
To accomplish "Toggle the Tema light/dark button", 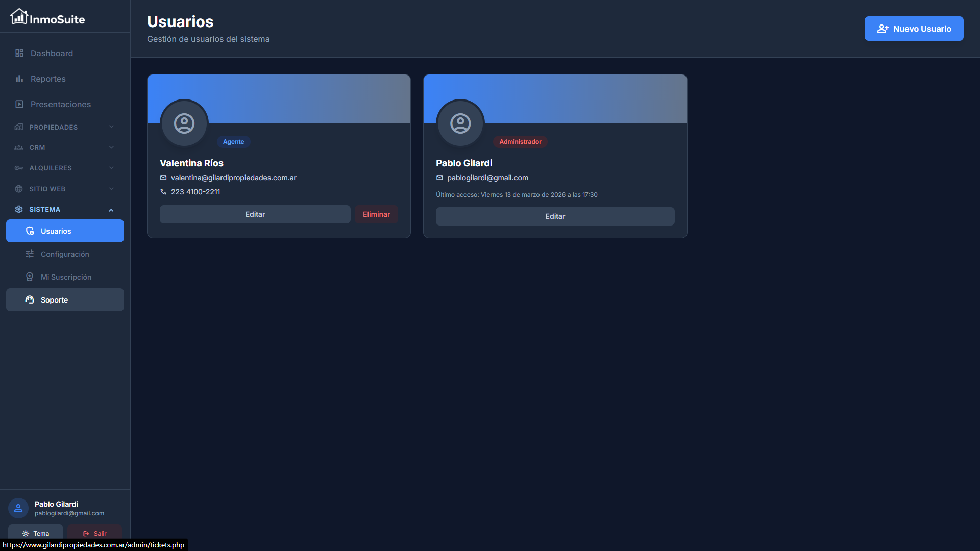I will click(36, 533).
